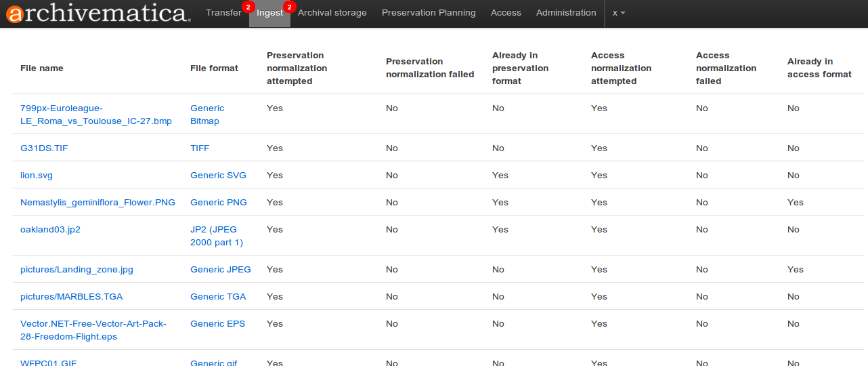Go to Archival storage tab
Viewport: 868px width, 366px height.
coord(332,13)
